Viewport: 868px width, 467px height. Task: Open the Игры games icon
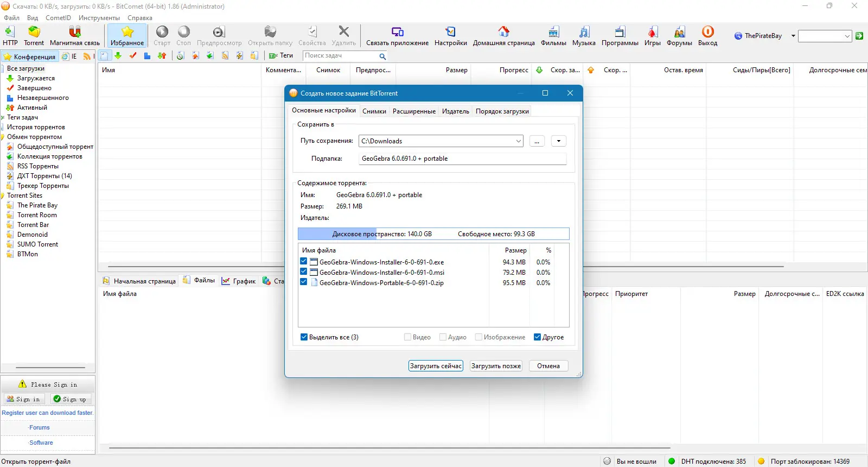653,36
